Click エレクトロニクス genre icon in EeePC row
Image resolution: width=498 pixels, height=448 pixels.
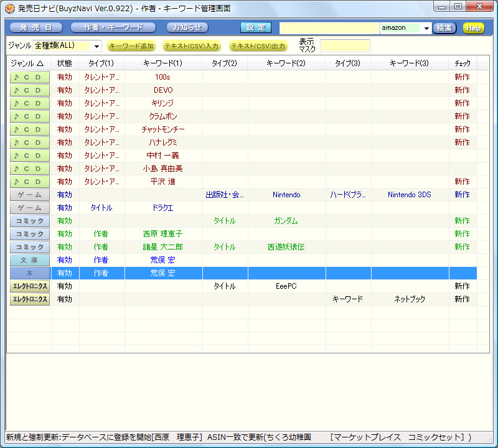click(x=29, y=286)
